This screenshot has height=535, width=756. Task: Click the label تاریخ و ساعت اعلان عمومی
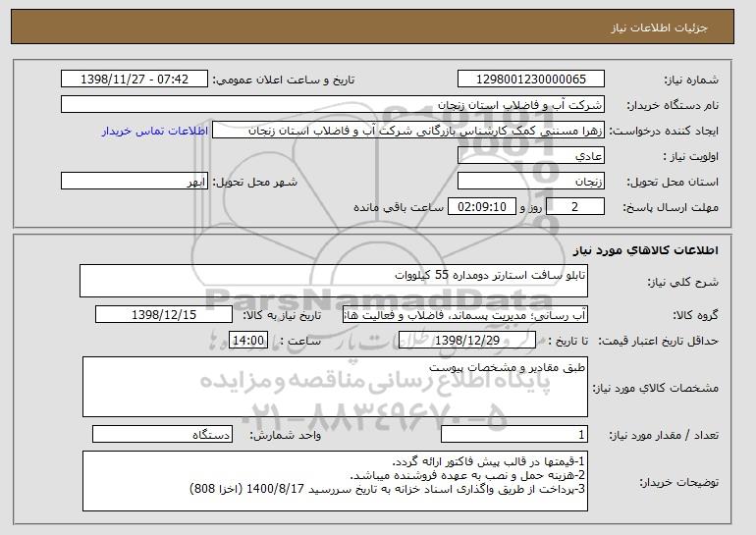[284, 80]
